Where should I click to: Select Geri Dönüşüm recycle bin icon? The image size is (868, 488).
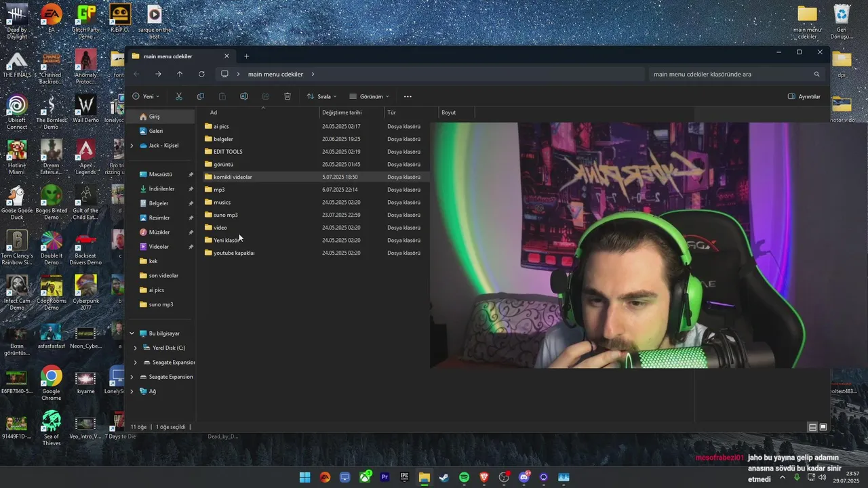842,22
